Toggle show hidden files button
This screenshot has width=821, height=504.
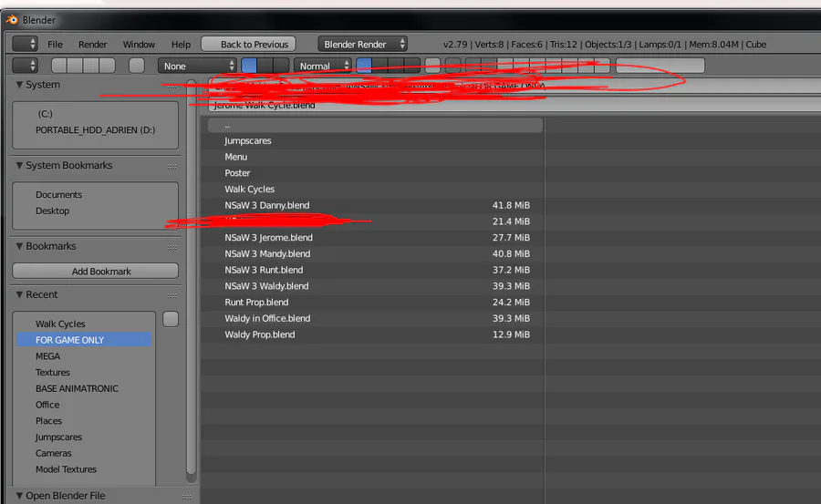point(432,66)
